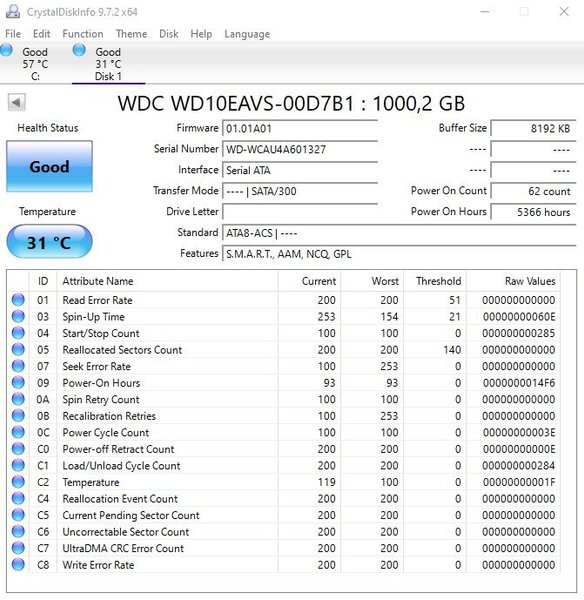Viewport: 584px width, 600px height.
Task: Open the File menu
Action: click(13, 34)
